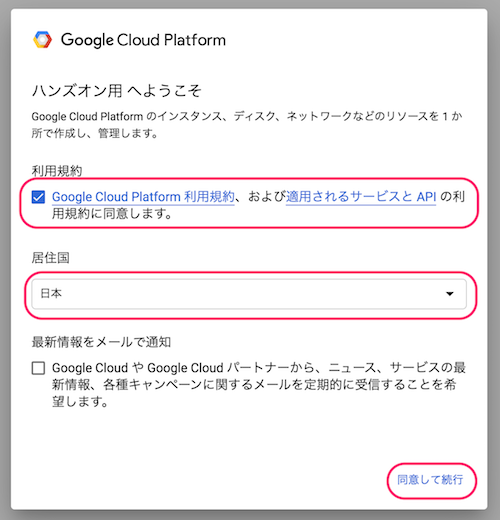Open the 適用されるサービスと API link

tap(361, 197)
